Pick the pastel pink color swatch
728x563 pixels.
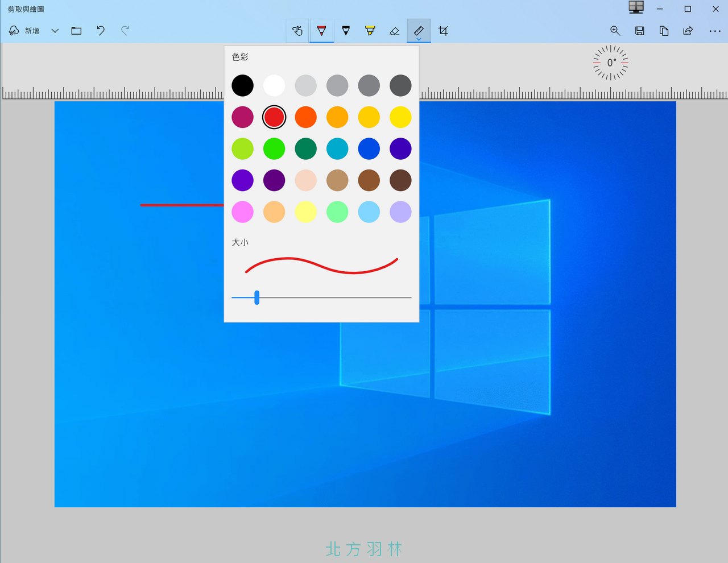(242, 212)
